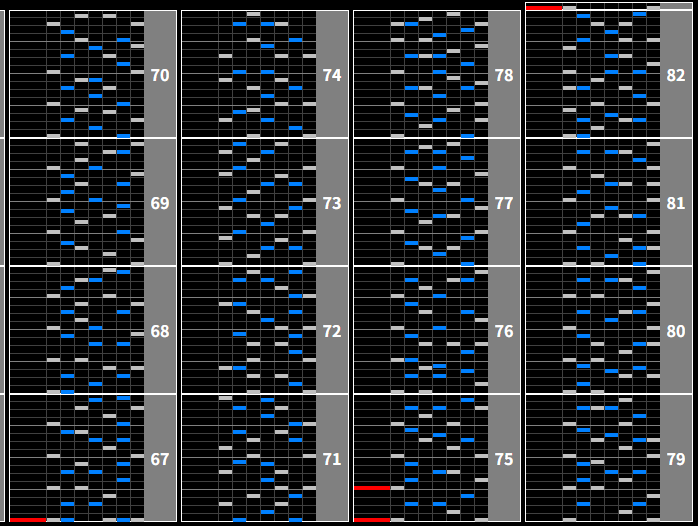Select the measure 71 gray label
The height and width of the screenshot is (526, 698).
click(x=332, y=459)
